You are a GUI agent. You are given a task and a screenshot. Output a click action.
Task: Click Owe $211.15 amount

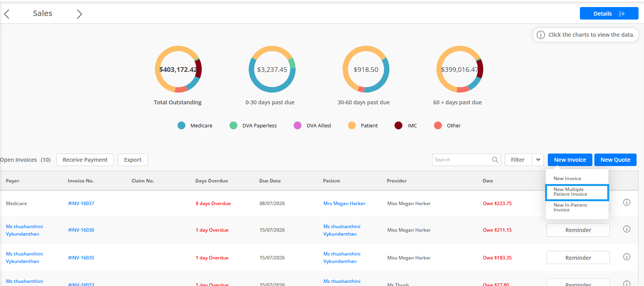[497, 230]
